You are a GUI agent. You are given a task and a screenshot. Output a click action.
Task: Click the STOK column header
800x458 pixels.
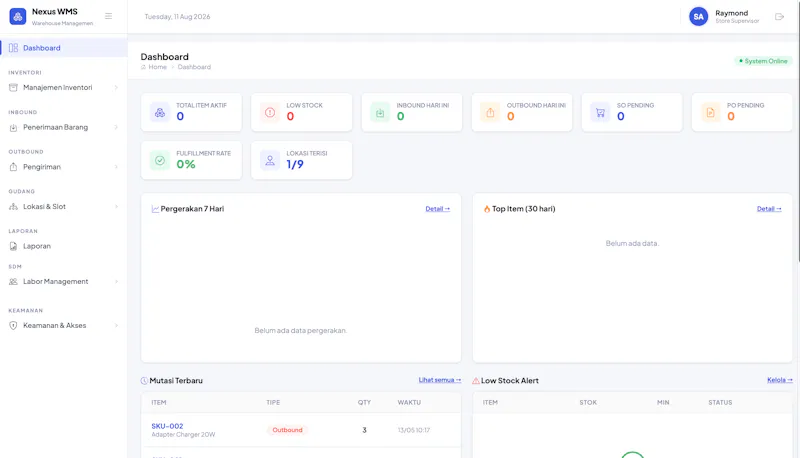(588, 402)
